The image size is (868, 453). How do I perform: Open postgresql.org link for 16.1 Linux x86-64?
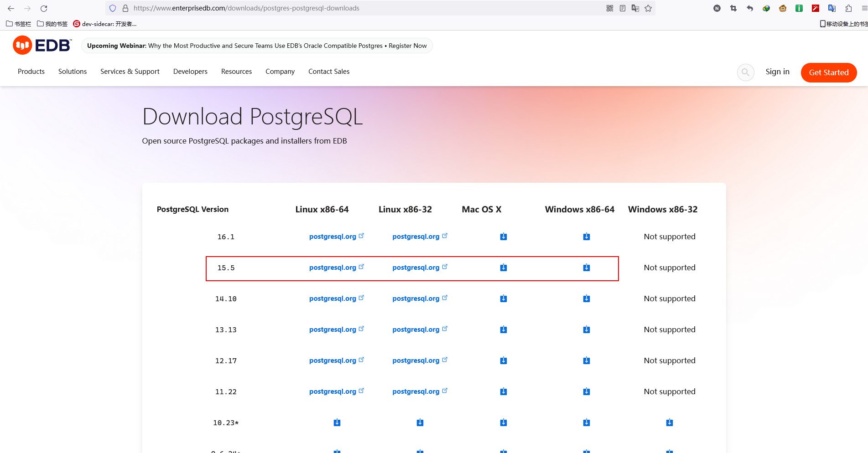tap(337, 237)
